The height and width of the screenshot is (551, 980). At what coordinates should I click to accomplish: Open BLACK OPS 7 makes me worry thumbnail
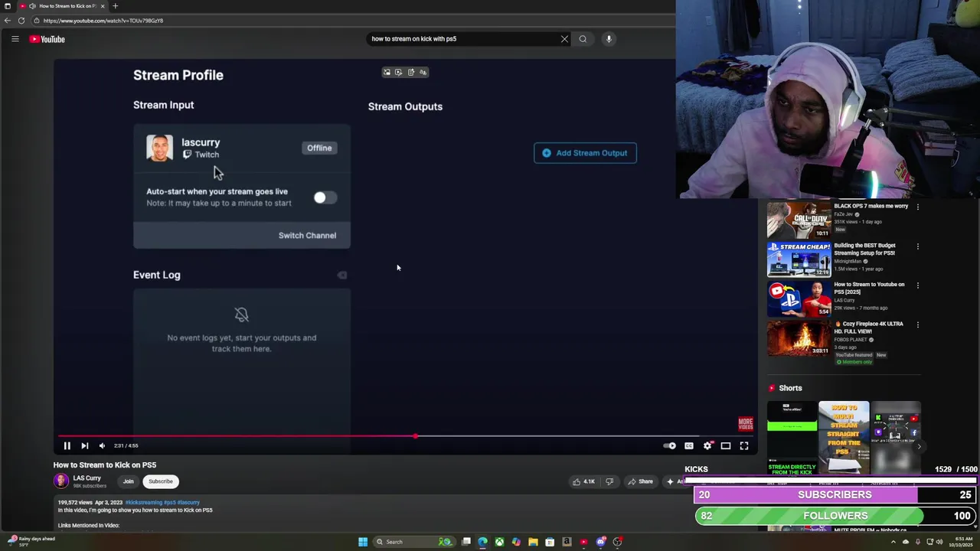tap(798, 220)
